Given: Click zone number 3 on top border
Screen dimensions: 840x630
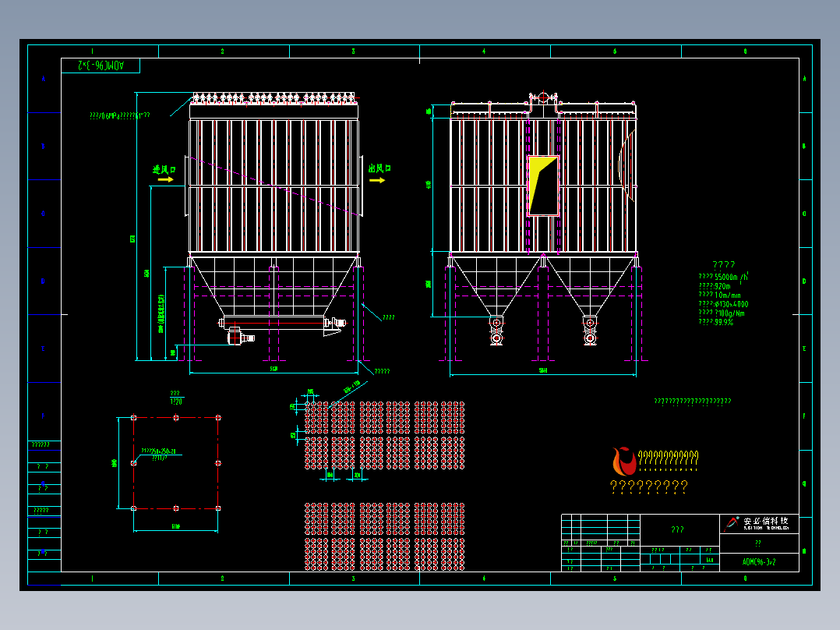Looking at the screenshot, I should coord(353,51).
